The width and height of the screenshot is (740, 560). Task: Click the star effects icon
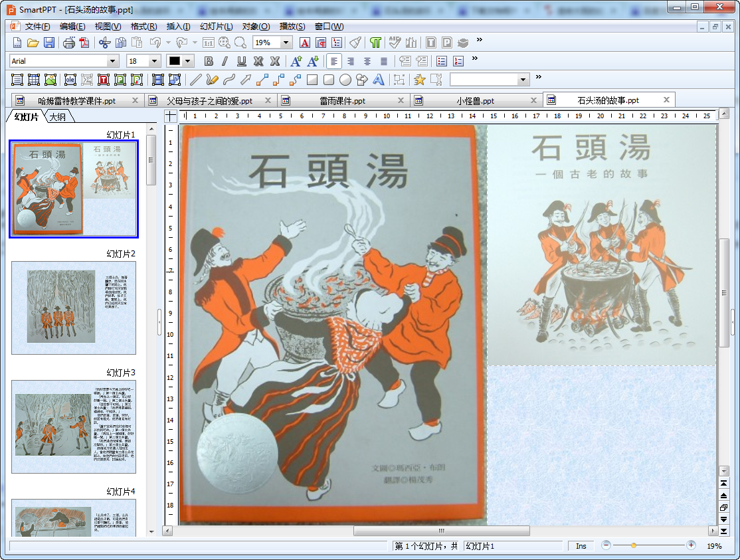coord(419,80)
